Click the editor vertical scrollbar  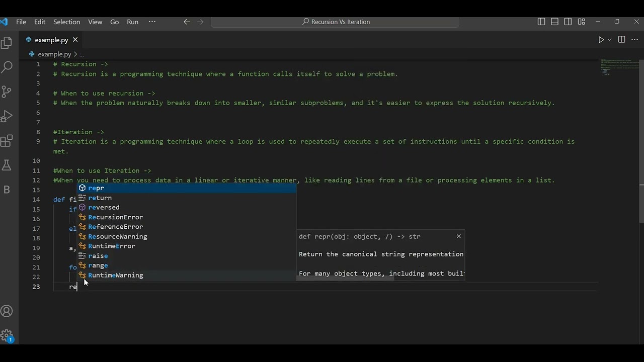641,141
